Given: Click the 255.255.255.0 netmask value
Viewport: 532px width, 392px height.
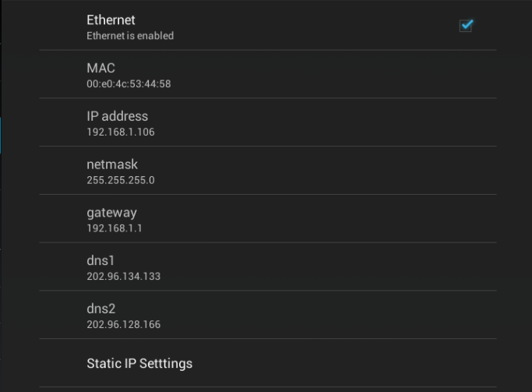Looking at the screenshot, I should 121,180.
